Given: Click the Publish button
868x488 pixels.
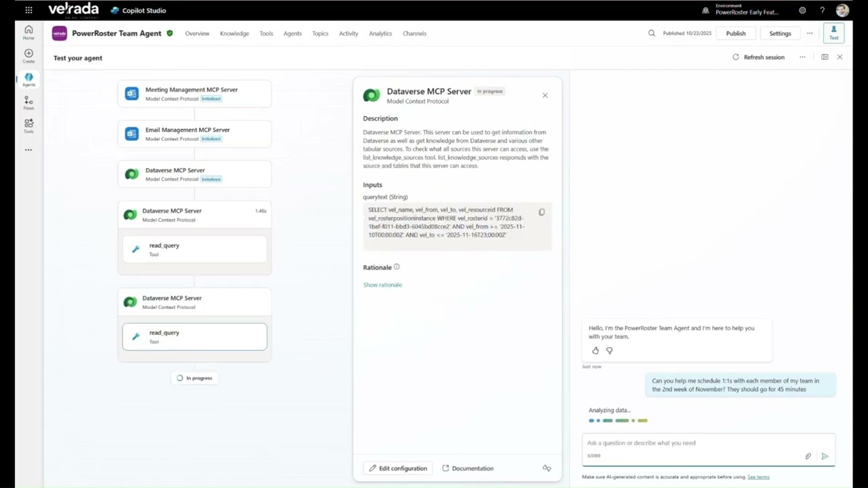Looking at the screenshot, I should [x=736, y=33].
